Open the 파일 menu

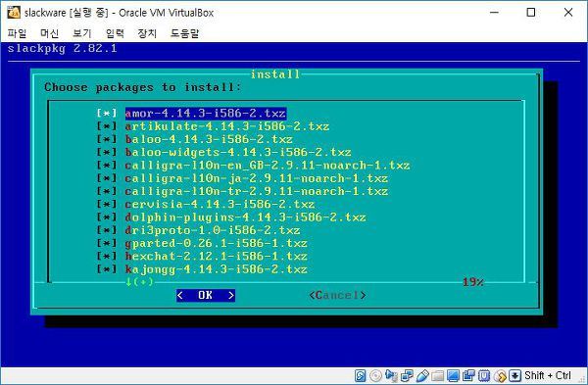[x=18, y=33]
